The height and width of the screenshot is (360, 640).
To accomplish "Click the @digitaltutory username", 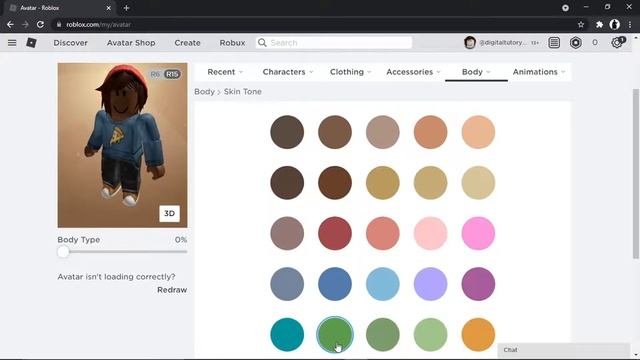I will pos(502,42).
